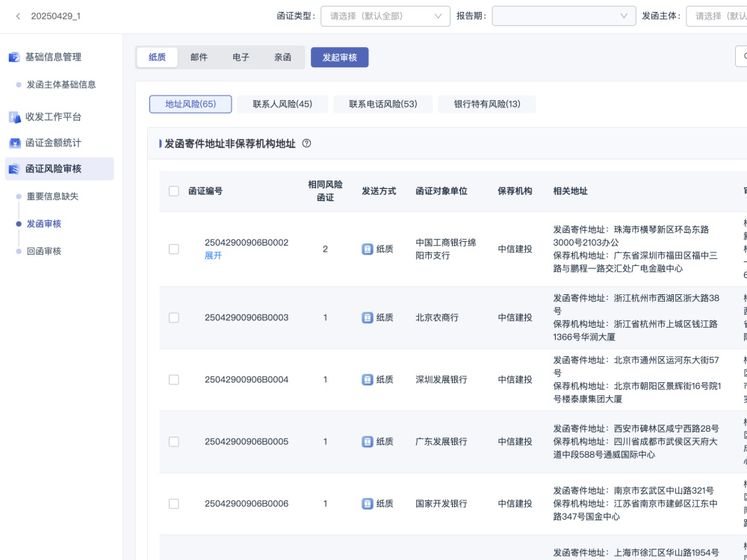Click 中国工商银行绵阳市支行 cell
The width and height of the screenshot is (747, 560).
click(x=445, y=249)
